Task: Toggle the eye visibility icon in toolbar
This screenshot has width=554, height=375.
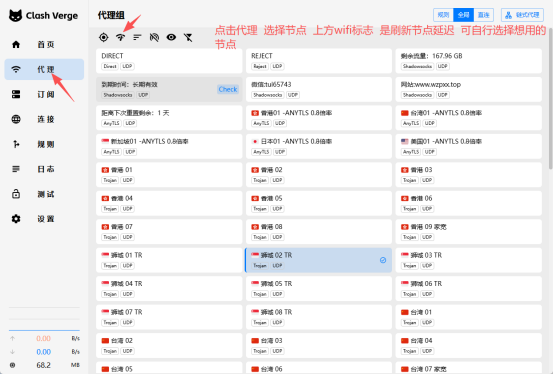Action: [x=171, y=37]
